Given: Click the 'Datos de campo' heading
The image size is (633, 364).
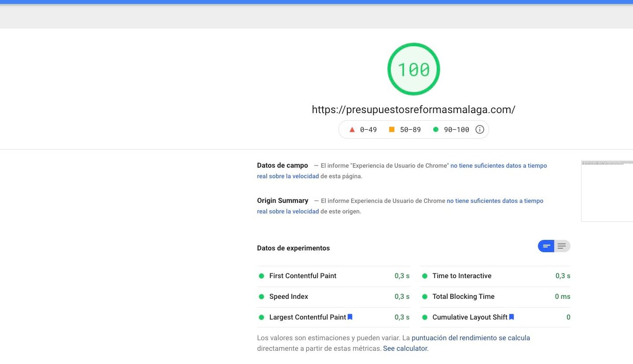Looking at the screenshot, I should [283, 165].
